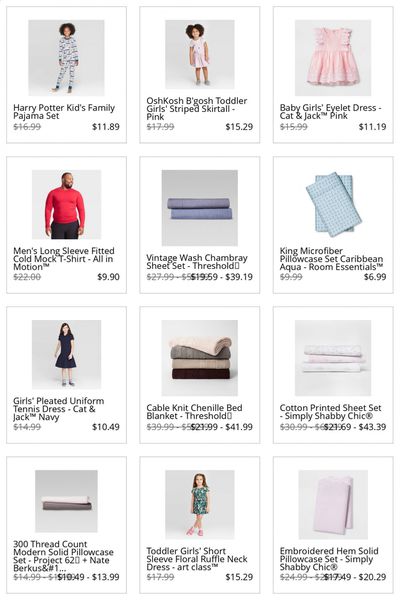Open Cotton Printed Sheet Set Simply Shabby Chic title
Image resolution: width=400 pixels, height=600 pixels.
[x=330, y=412]
